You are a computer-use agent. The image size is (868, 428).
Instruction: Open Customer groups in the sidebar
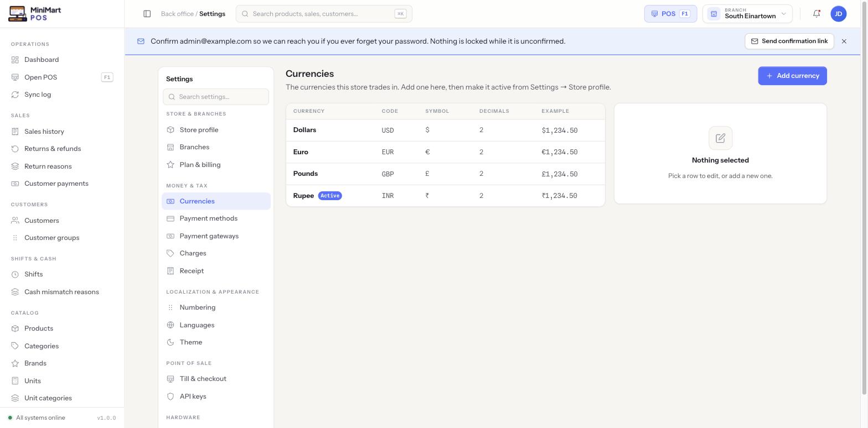62,238
